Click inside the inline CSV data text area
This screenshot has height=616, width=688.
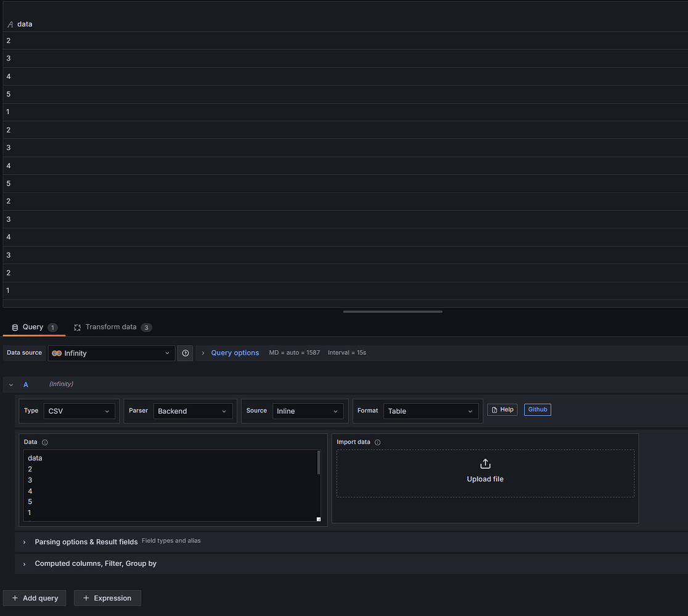click(166, 487)
